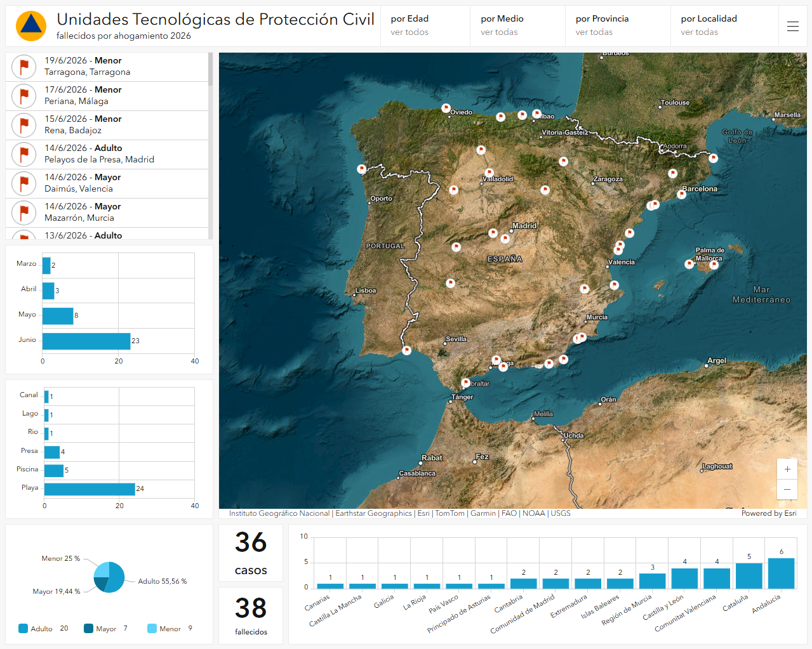812x649 pixels.
Task: Select the Pelayos de la Presa, Madrid list item
Action: tap(107, 154)
